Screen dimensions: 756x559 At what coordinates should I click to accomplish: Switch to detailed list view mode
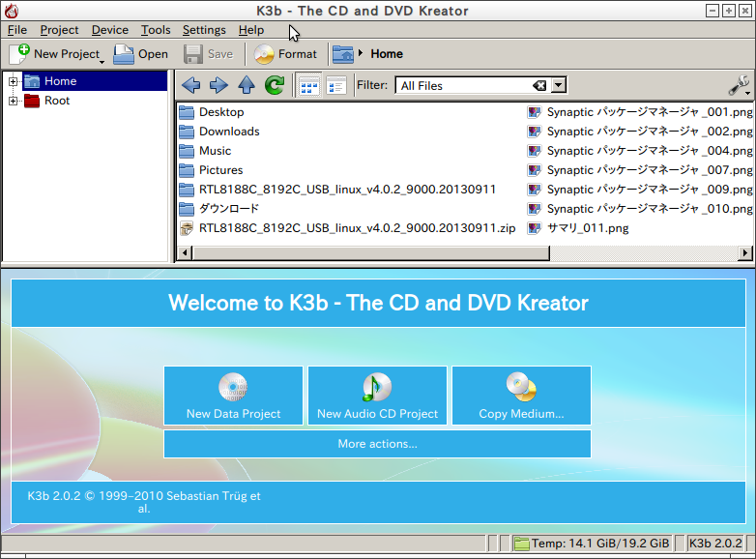336,86
